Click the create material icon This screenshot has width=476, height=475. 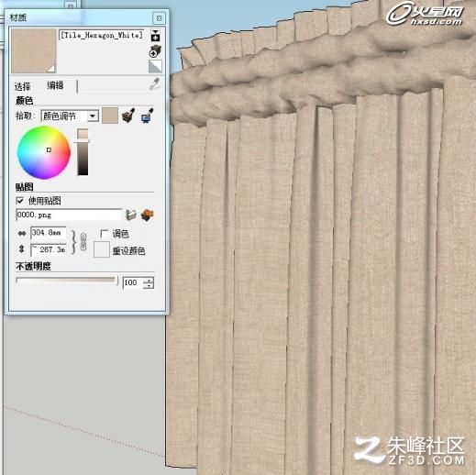coord(155,51)
